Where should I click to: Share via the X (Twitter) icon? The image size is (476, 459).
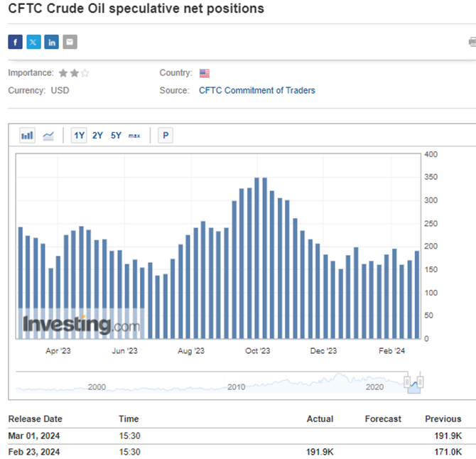[x=33, y=42]
